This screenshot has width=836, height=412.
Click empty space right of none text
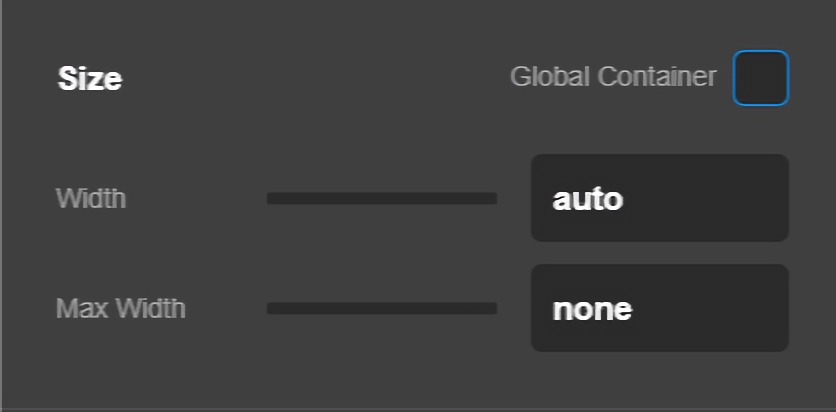(x=715, y=308)
